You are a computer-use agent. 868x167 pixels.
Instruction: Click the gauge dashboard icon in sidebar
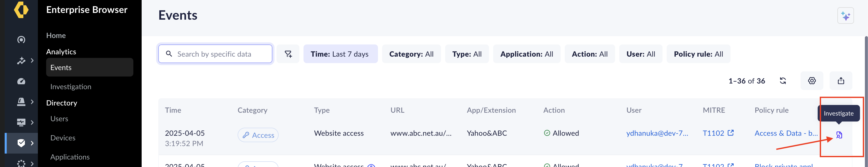coord(21,81)
